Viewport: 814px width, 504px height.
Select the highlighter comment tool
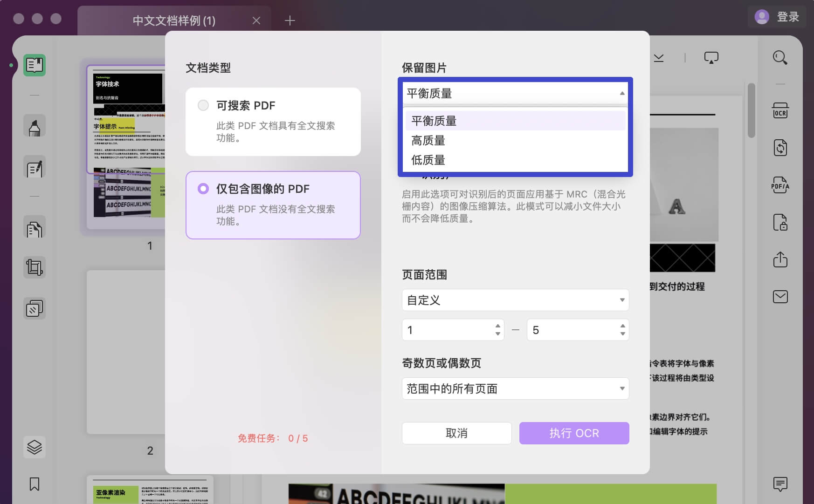point(34,126)
